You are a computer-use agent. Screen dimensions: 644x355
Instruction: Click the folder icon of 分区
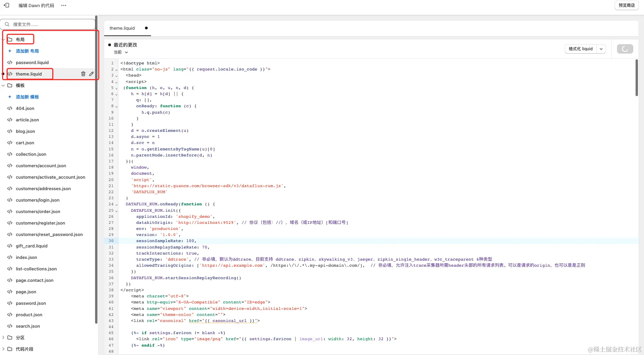[x=10, y=337]
